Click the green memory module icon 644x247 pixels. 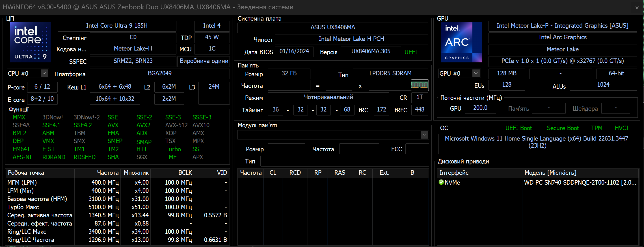420,85
